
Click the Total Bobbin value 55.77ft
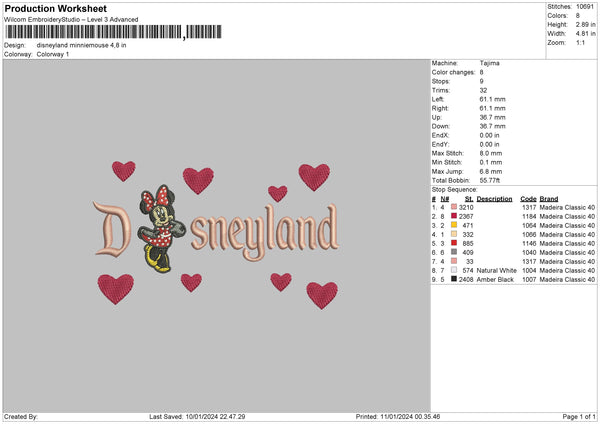(x=490, y=180)
